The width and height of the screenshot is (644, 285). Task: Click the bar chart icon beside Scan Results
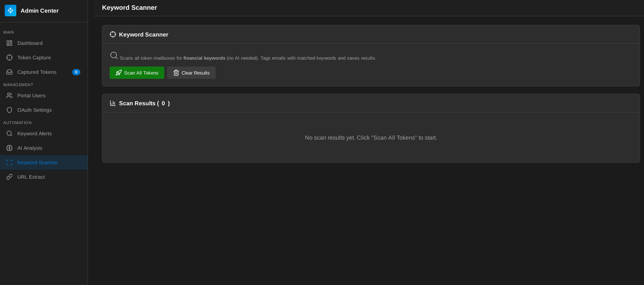click(113, 103)
